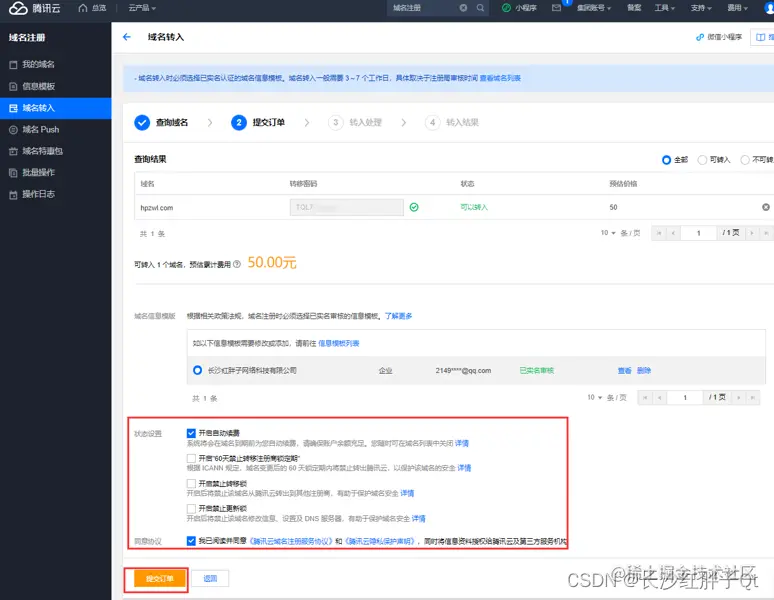This screenshot has width=774, height=600.
Task: Click the 域名 Push sidebar icon
Action: [13, 130]
